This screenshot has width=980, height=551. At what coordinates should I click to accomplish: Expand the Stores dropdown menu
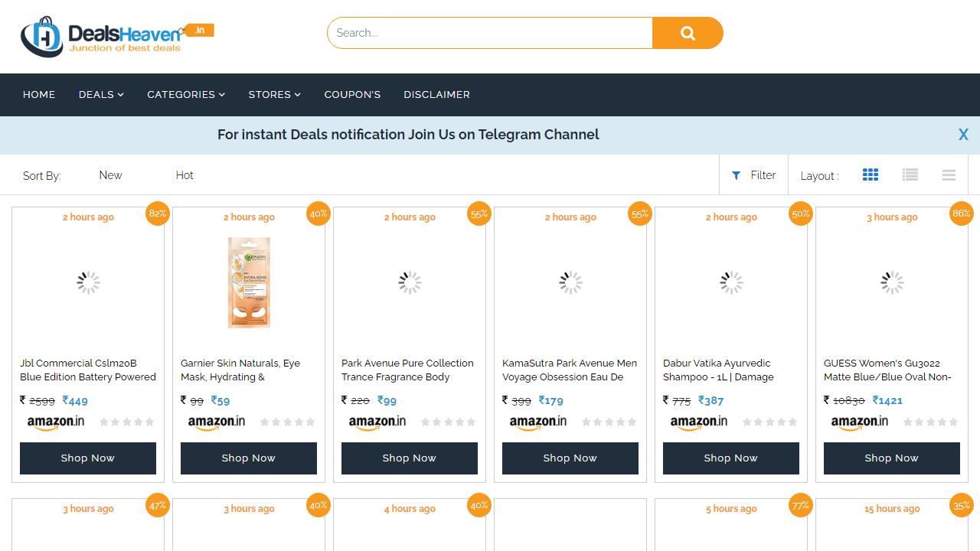coord(274,95)
